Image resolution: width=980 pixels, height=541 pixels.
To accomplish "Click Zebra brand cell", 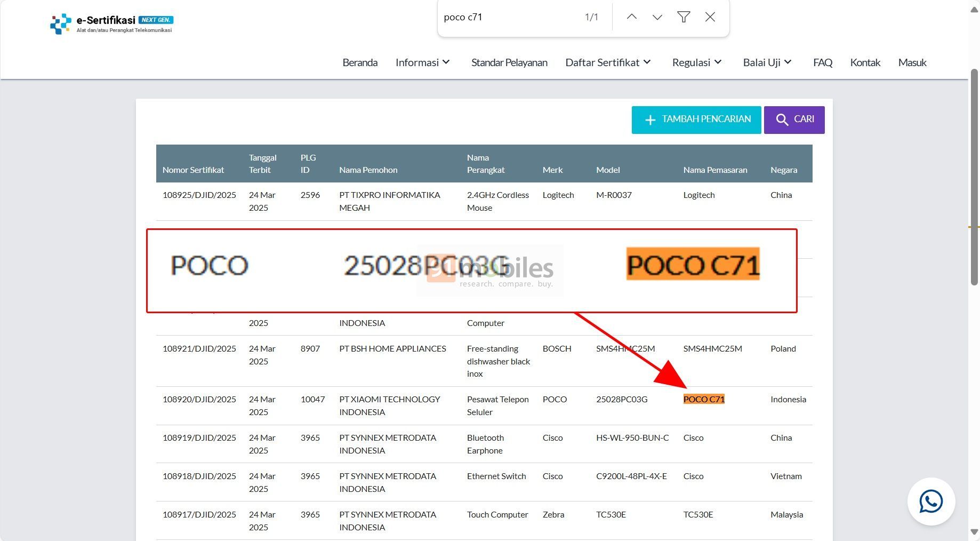I will click(x=553, y=514).
